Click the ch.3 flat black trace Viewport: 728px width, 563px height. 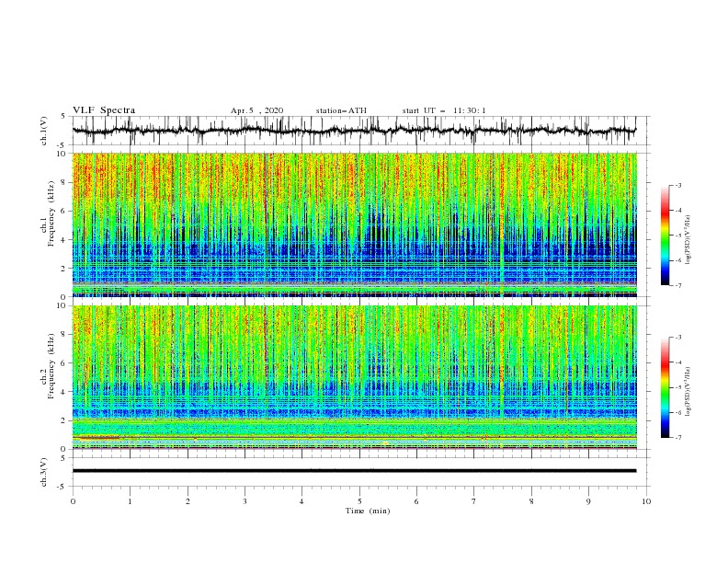point(354,471)
